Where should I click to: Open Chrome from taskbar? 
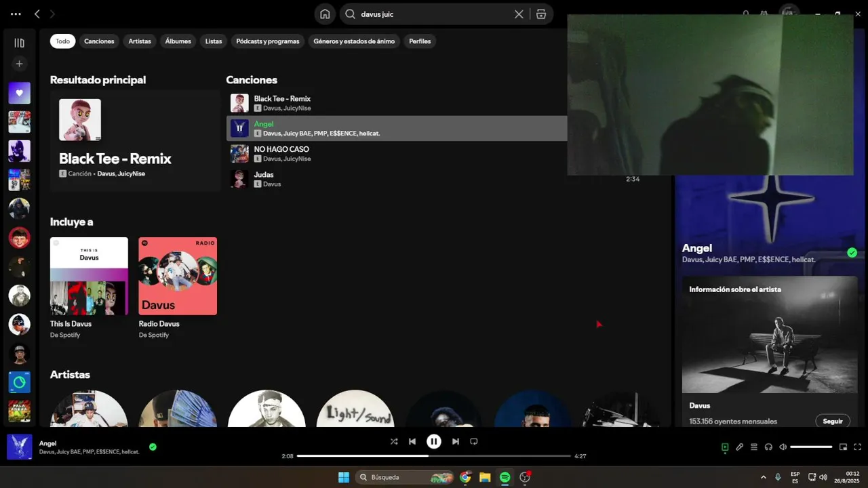pos(465,477)
